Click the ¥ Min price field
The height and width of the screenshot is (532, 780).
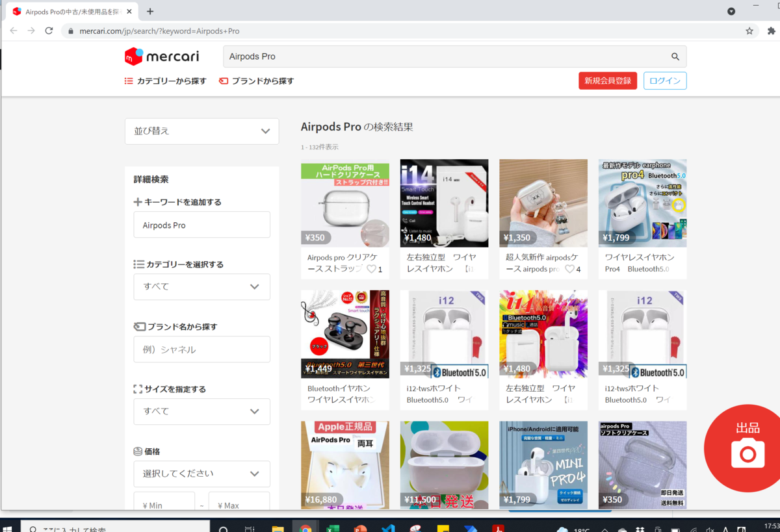164,501
